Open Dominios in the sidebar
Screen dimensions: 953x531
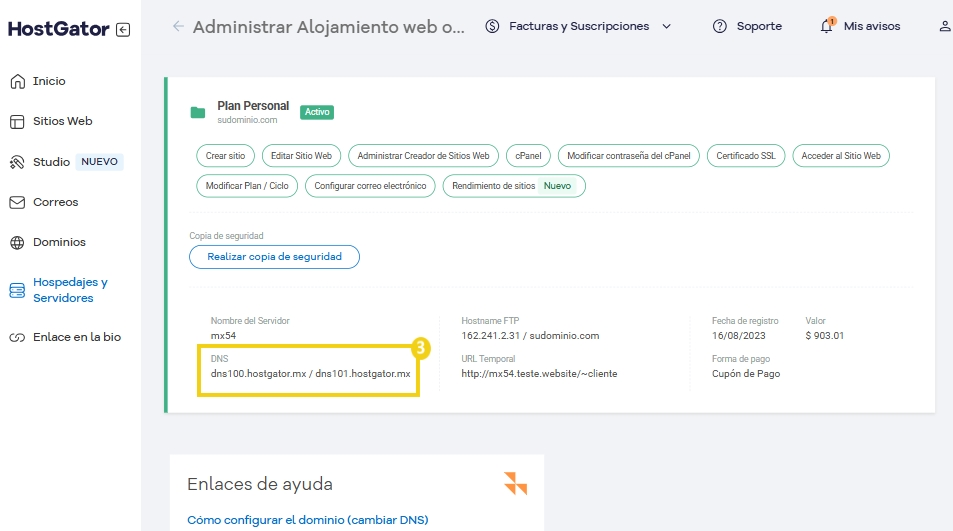tap(59, 242)
